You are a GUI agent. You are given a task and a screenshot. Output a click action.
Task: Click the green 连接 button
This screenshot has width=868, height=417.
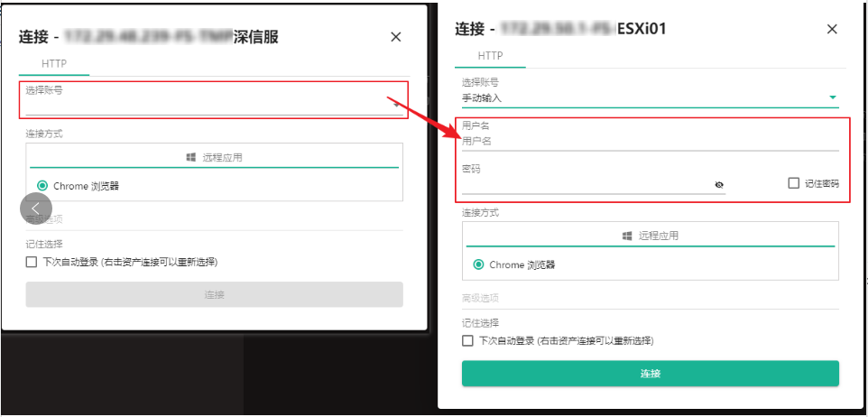point(651,374)
